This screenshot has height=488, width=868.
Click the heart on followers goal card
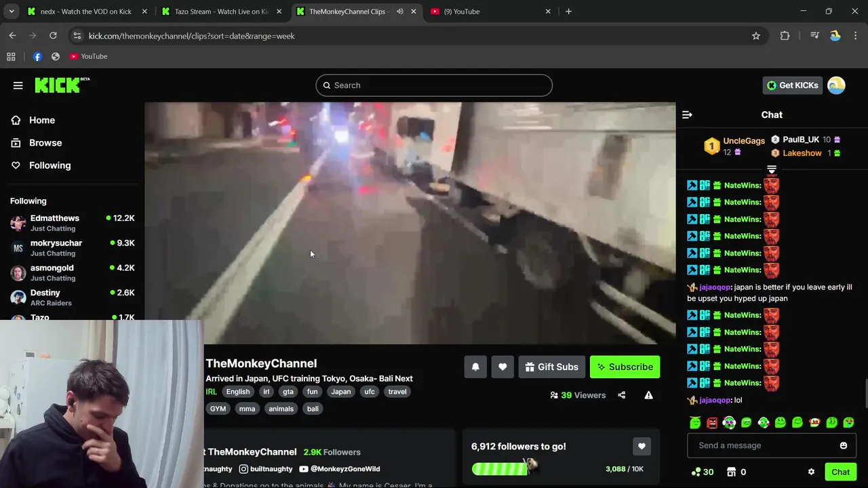642,446
